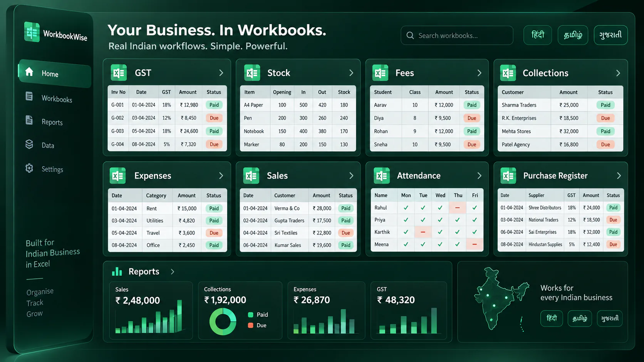Expand the Stock card chevron
Viewport: 644px width, 362px height.
pos(351,73)
